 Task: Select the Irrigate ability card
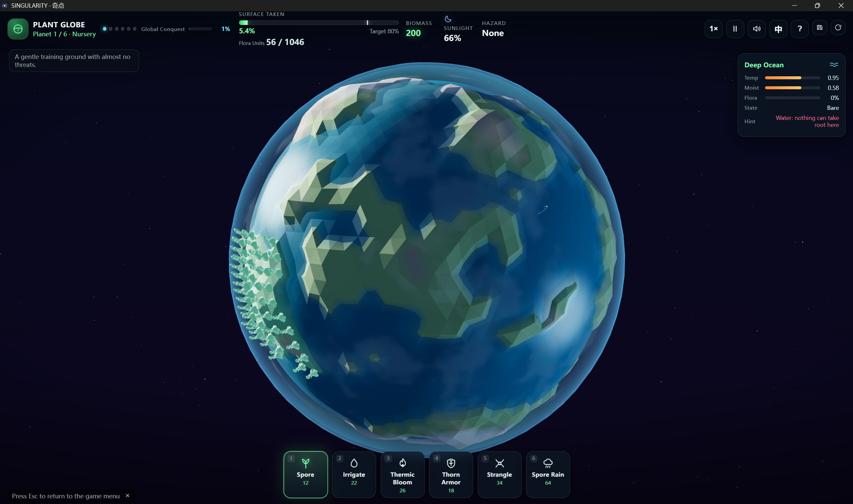(354, 474)
